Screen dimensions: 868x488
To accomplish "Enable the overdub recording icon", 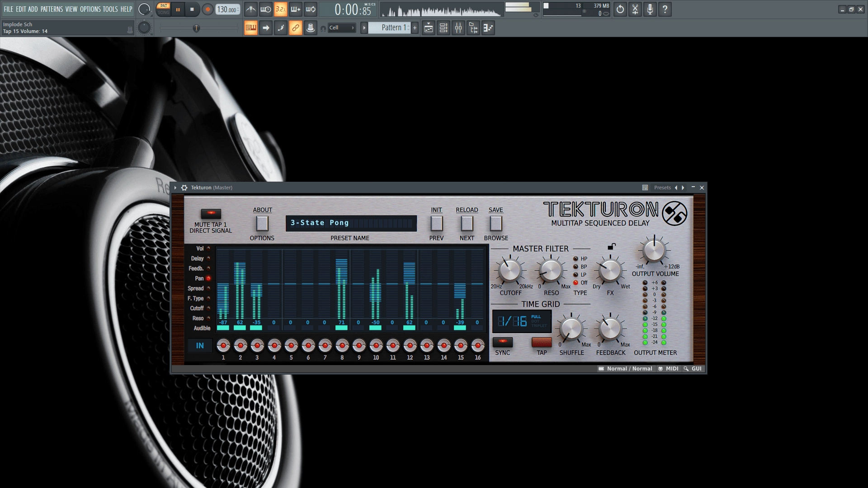I will coord(296,9).
